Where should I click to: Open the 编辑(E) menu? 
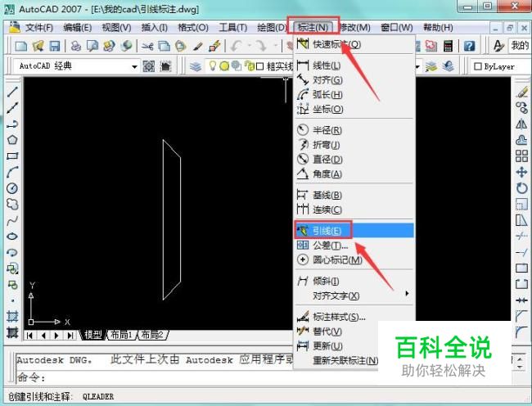pos(78,28)
